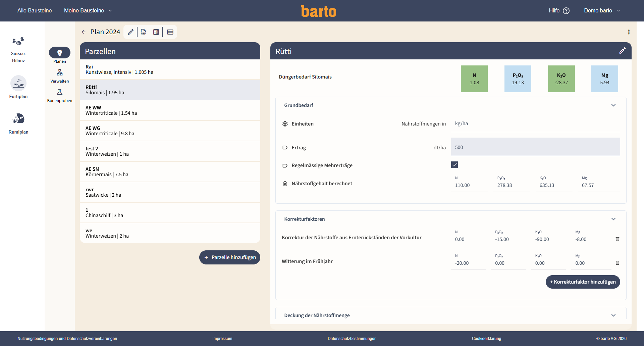
Task: Open the Rumiplan module in the sidebar
Action: click(18, 123)
